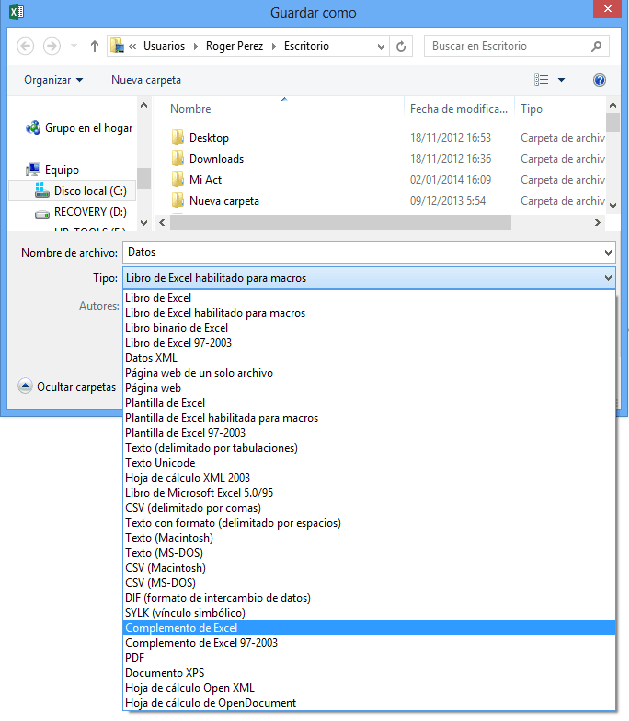This screenshot has width=629, height=721.
Task: Choose Texto Unicode file type
Action: [x=369, y=463]
